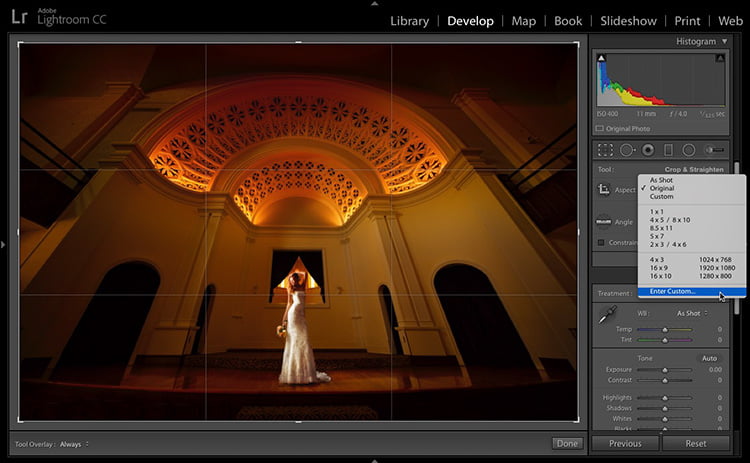Toggle the Constrain checkbox
Screen dimensions: 750x463
(601, 242)
